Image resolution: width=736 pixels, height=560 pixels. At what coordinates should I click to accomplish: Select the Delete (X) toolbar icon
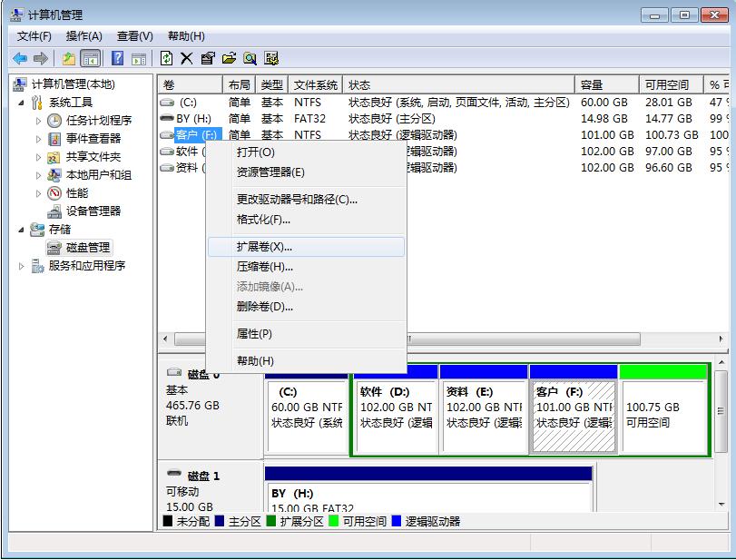coord(185,58)
